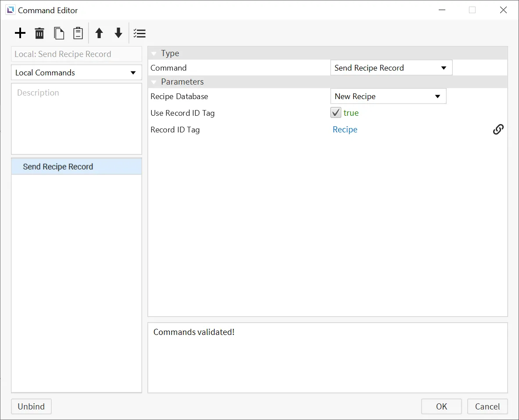Uncheck the Use Record ID Tag checkbox

coord(336,113)
